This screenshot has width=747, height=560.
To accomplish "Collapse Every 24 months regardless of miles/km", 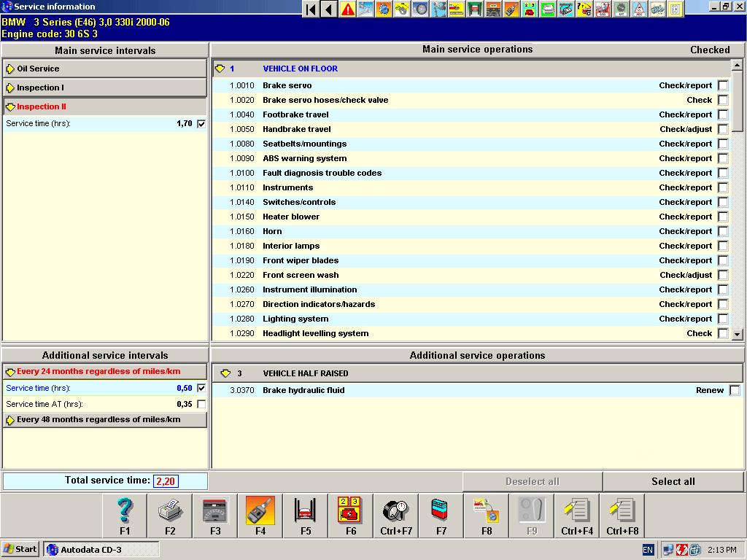I will pos(105,371).
